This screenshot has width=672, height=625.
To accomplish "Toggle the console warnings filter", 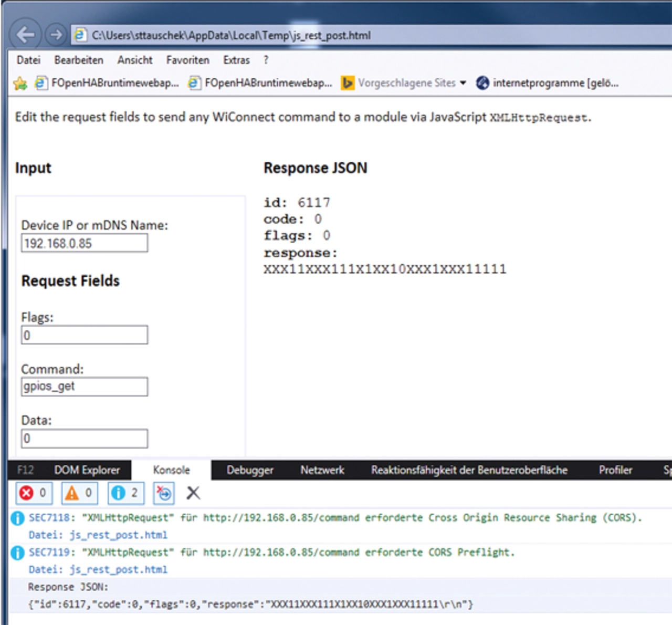I will (x=79, y=493).
